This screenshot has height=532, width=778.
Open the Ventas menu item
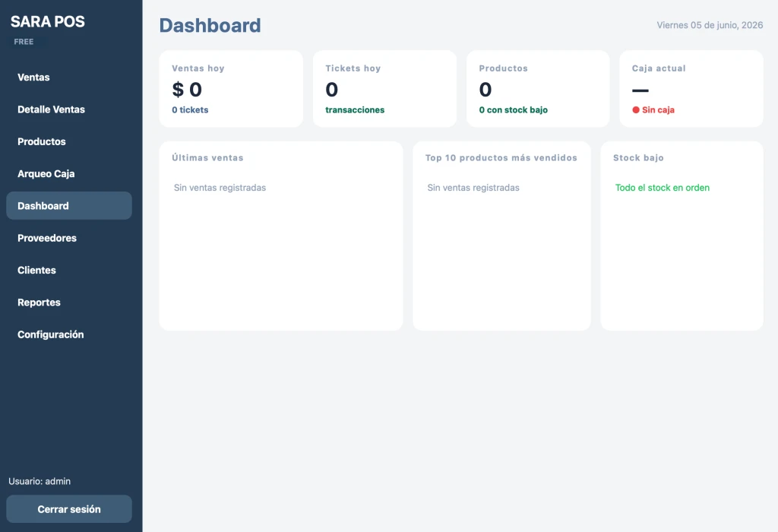tap(69, 78)
